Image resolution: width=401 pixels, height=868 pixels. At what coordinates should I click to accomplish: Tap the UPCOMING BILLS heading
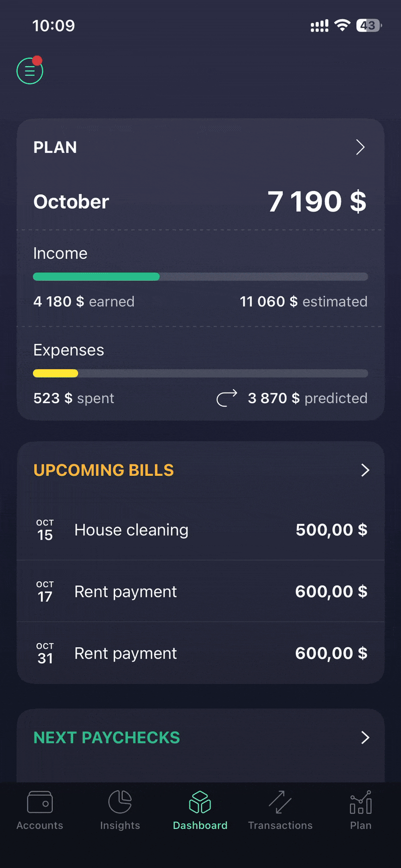(x=104, y=470)
